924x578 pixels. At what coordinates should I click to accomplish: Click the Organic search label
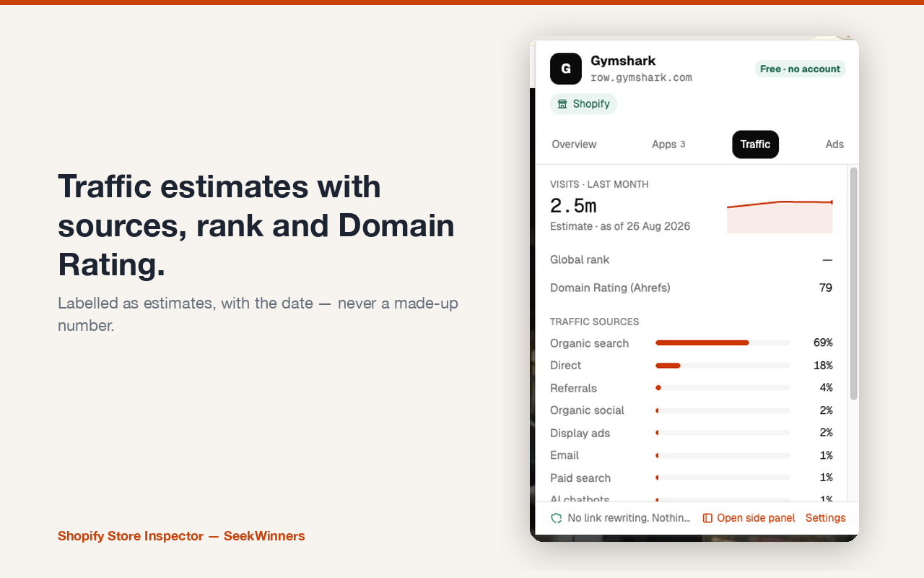pyautogui.click(x=589, y=343)
